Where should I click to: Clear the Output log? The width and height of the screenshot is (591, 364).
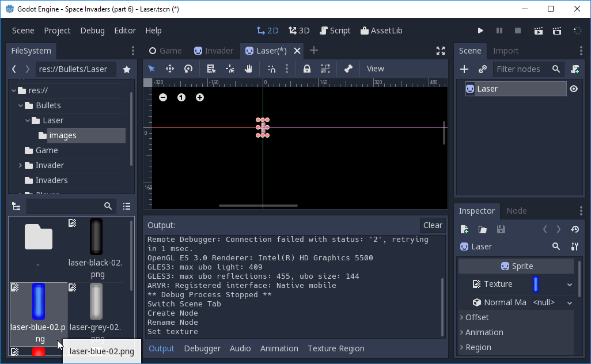pyautogui.click(x=433, y=225)
